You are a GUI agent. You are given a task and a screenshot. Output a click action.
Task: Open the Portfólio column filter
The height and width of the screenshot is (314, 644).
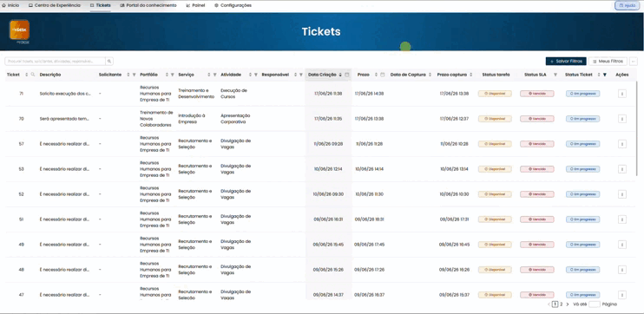coord(173,75)
